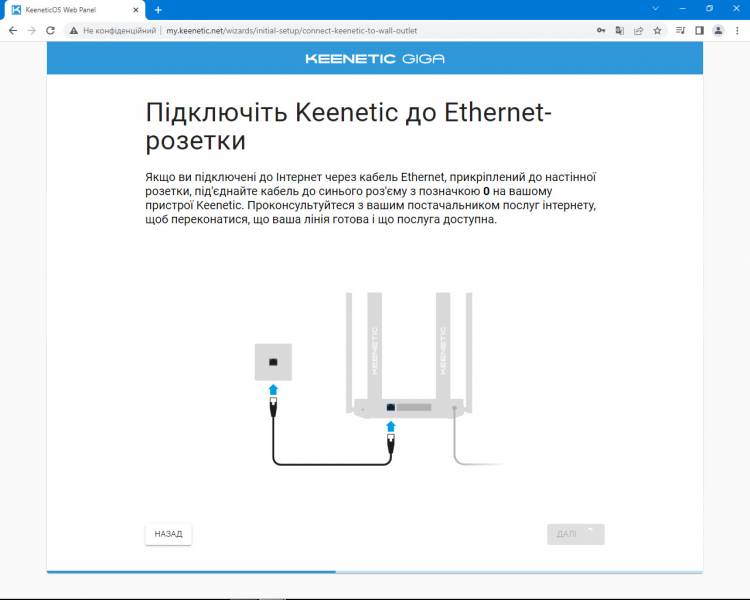The image size is (750, 600).
Task: Click the ДАЛІ button
Action: [576, 534]
